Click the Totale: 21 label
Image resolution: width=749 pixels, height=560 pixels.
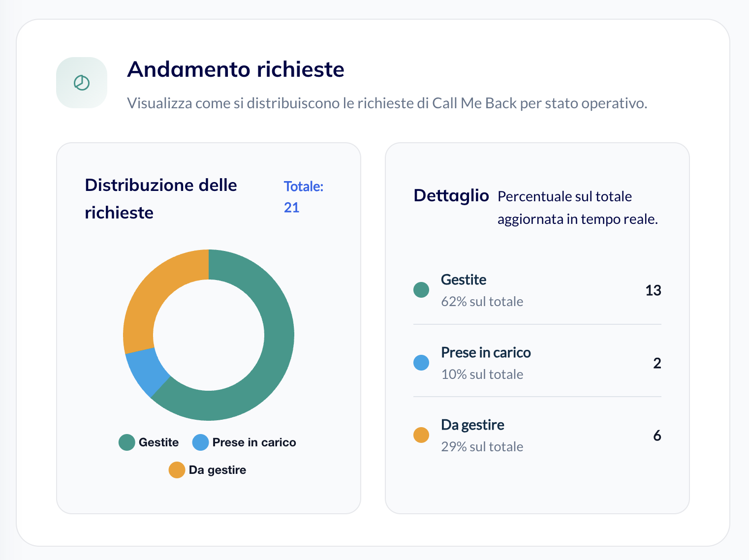point(303,197)
